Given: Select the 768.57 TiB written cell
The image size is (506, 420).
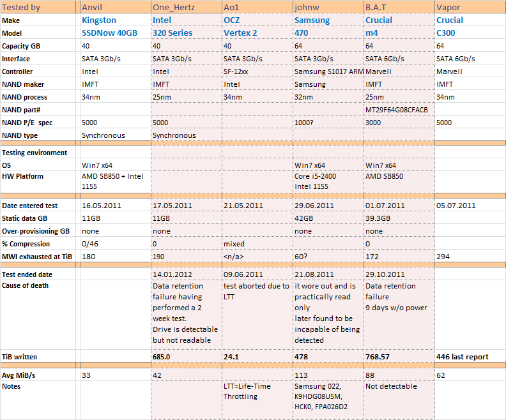Looking at the screenshot, I should click(399, 357).
